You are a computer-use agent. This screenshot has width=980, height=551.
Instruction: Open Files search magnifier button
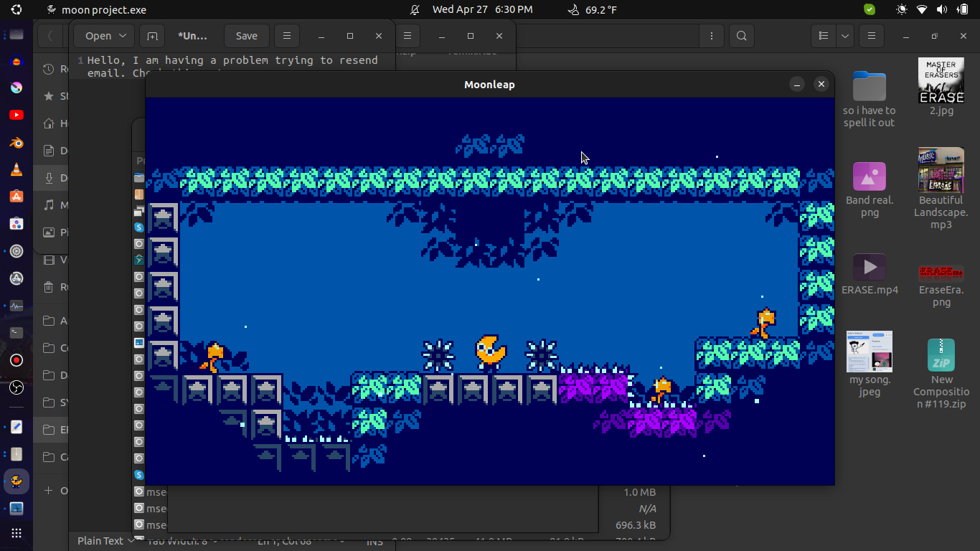[x=742, y=36]
